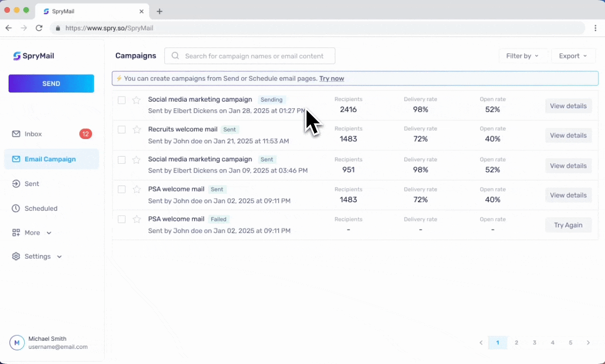This screenshot has height=364, width=605.
Task: Open the Sent sidebar item
Action: click(x=52, y=184)
